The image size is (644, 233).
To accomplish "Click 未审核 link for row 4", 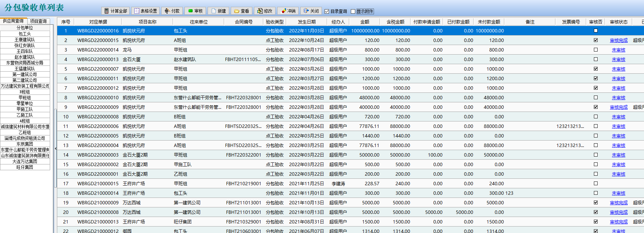I will click(618, 59).
